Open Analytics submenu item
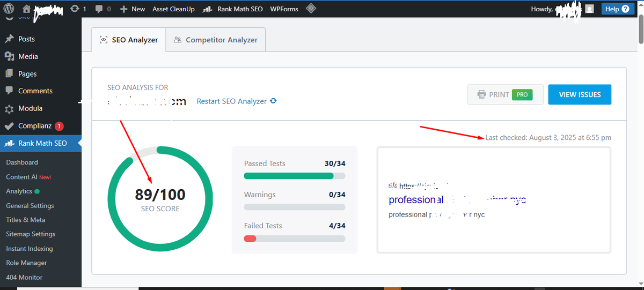 pos(19,191)
